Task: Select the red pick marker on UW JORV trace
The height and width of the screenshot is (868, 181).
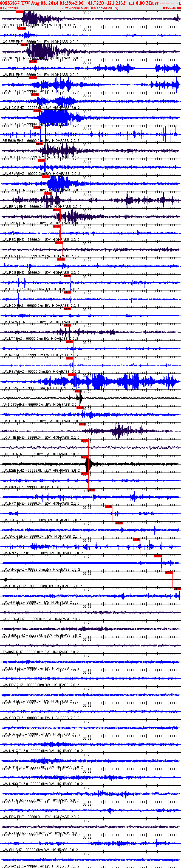Action: pyautogui.click(x=108, y=507)
